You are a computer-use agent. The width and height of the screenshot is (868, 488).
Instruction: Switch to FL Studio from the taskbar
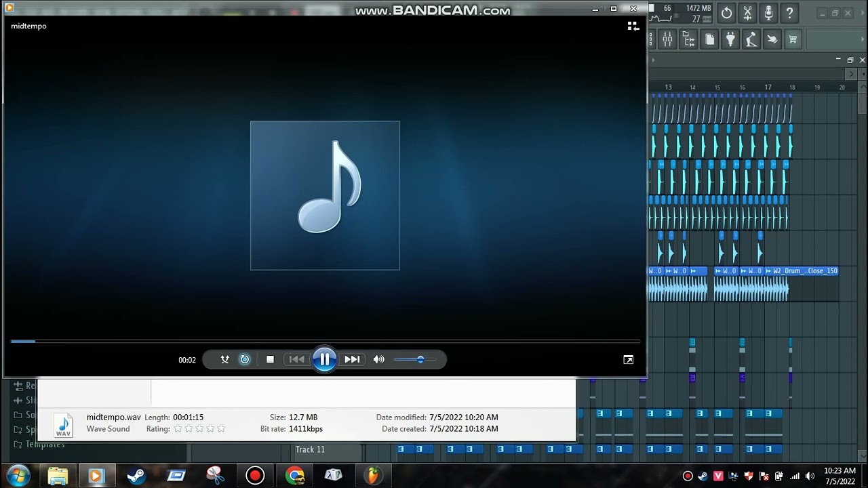point(372,476)
